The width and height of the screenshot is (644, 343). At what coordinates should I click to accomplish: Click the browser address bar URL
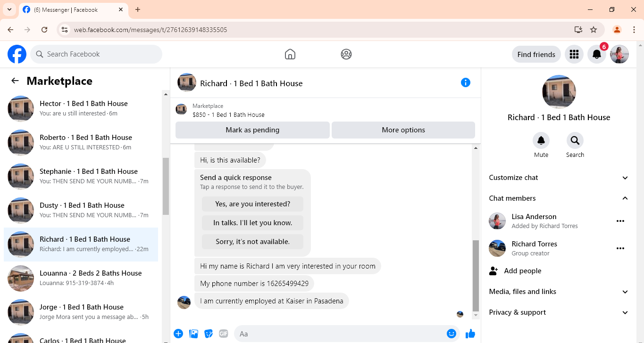point(151,30)
